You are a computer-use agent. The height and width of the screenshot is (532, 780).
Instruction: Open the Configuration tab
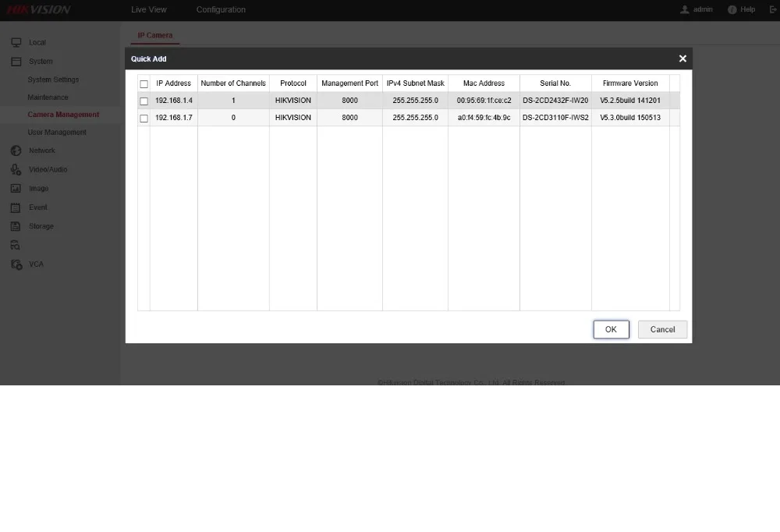pyautogui.click(x=221, y=9)
